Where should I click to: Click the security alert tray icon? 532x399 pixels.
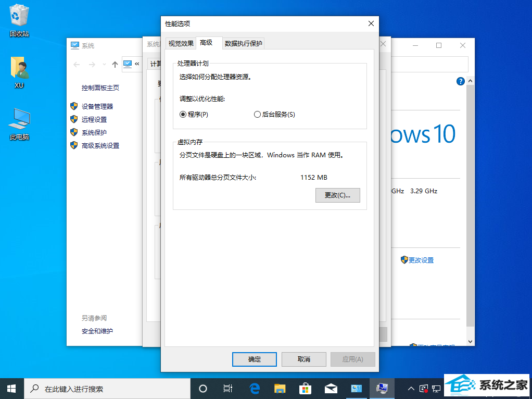pos(424,389)
